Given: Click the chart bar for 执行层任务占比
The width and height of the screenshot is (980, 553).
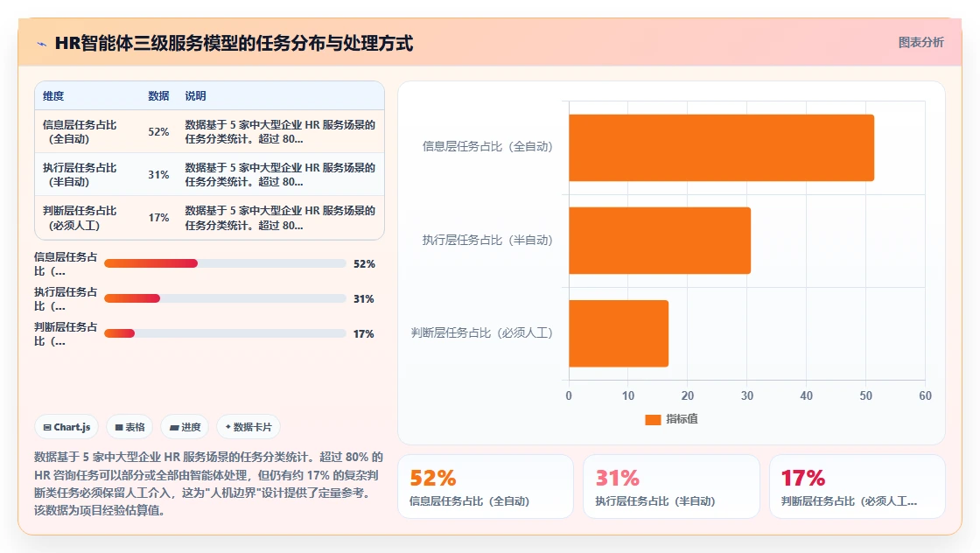Looking at the screenshot, I should click(x=660, y=241).
